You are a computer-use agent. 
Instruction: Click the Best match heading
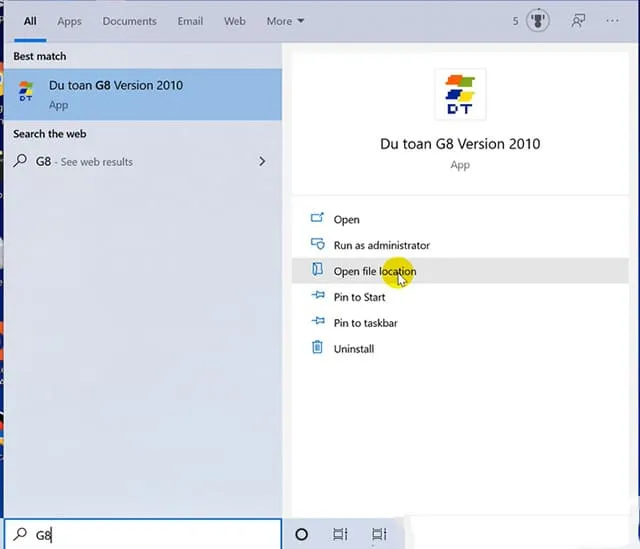[40, 56]
